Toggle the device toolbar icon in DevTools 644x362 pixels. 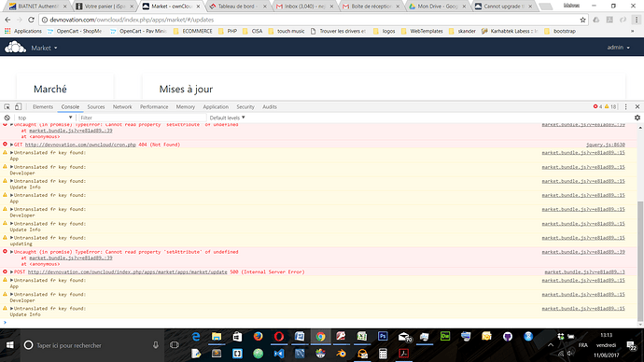tap(18, 106)
